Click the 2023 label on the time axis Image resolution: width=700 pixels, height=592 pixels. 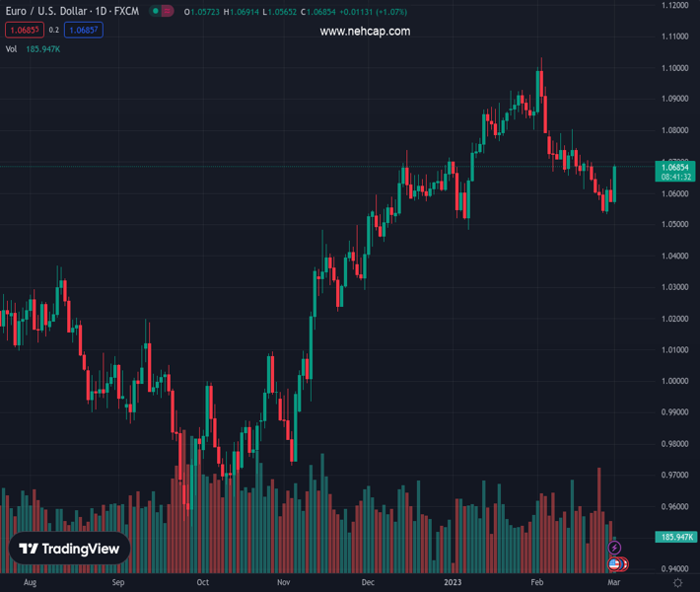tap(450, 583)
